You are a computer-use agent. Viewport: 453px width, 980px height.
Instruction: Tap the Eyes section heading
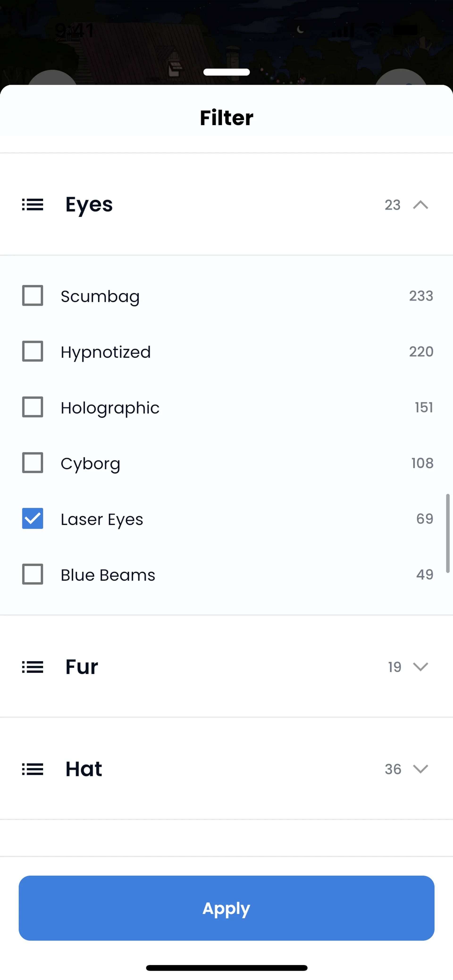pos(89,205)
